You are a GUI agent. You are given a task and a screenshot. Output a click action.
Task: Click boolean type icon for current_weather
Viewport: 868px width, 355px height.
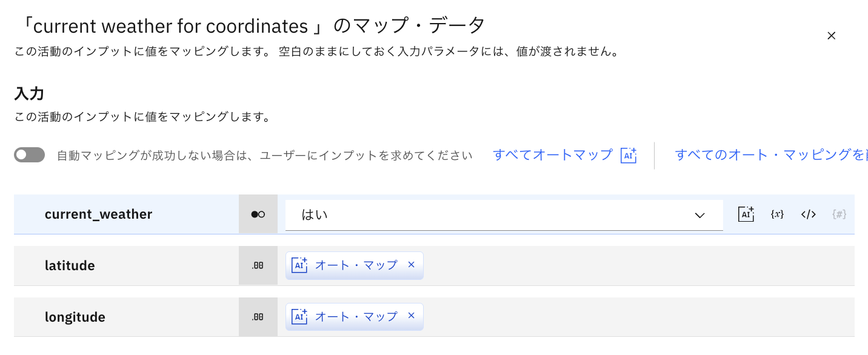pos(258,214)
